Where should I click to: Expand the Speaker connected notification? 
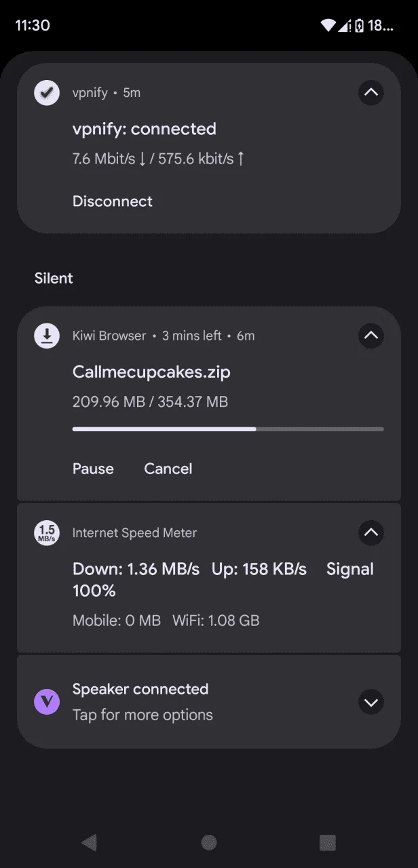(x=370, y=702)
